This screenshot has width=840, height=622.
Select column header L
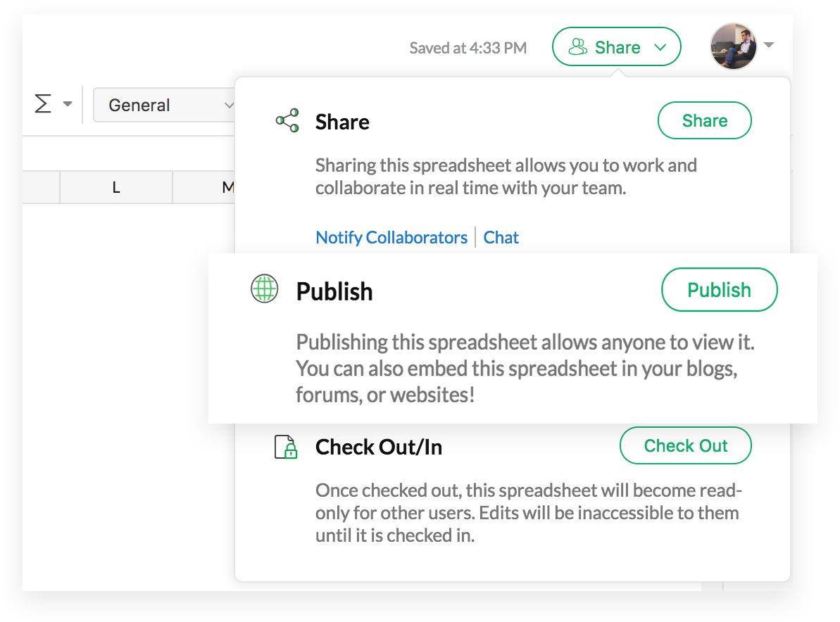coord(115,187)
